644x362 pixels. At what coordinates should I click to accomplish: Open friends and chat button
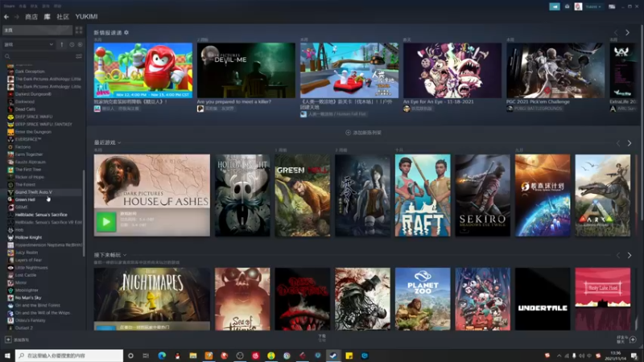626,339
